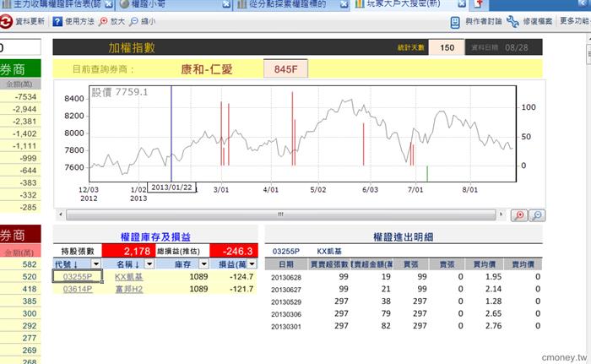Open the 與作者討論 discussion icon
Screen dimensions: 591x364
click(455, 22)
